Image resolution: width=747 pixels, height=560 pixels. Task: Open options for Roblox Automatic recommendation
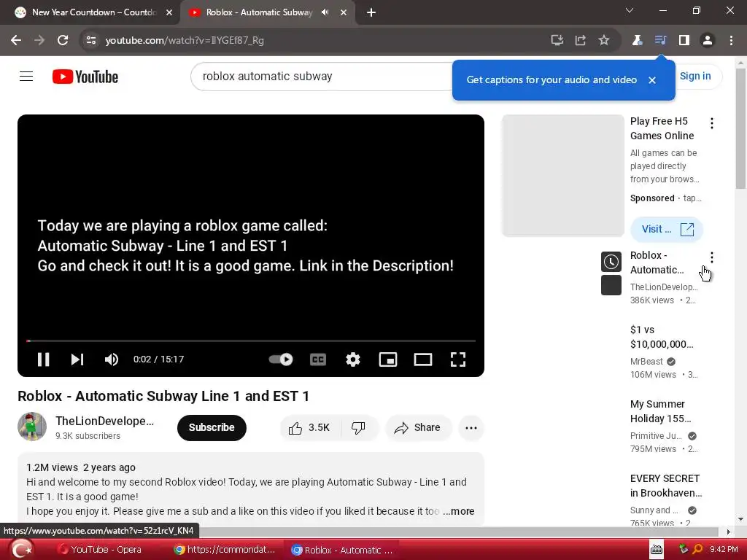pos(712,257)
